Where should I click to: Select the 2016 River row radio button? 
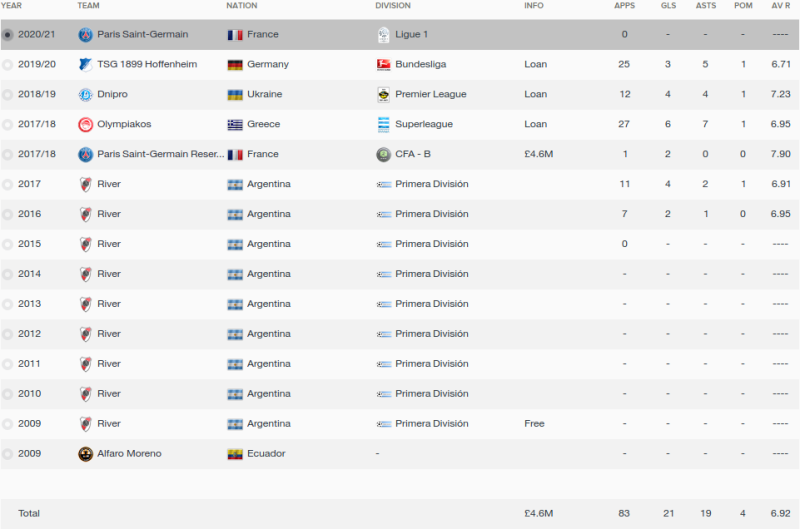coord(7,215)
